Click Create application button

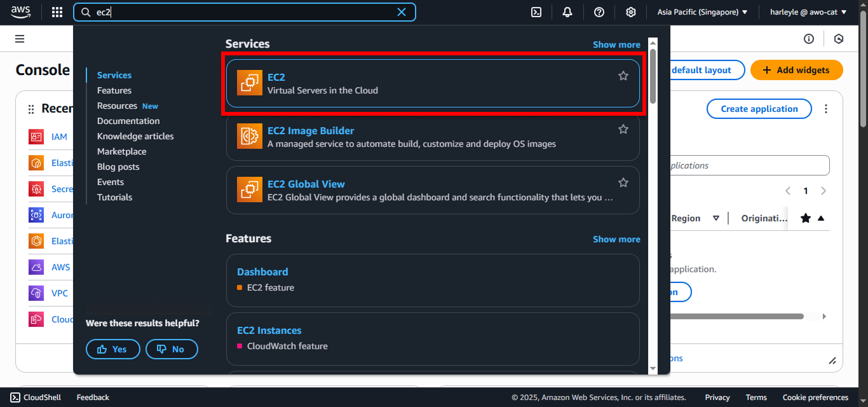tap(759, 109)
